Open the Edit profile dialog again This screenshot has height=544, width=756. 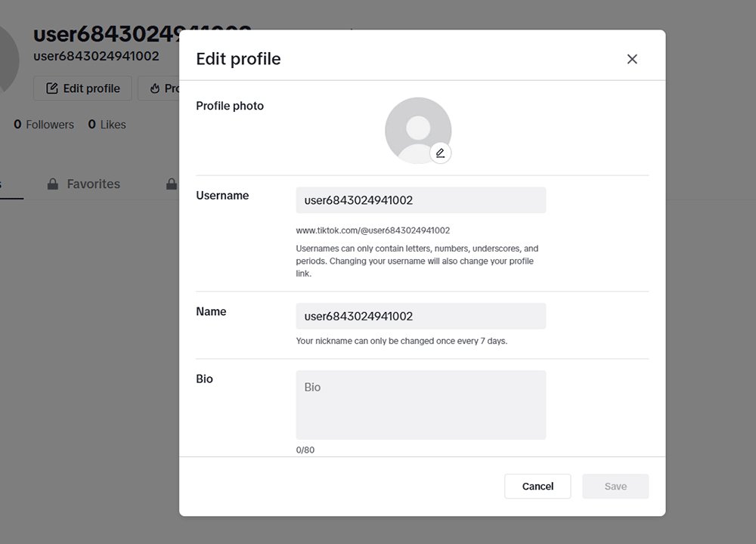(x=82, y=88)
